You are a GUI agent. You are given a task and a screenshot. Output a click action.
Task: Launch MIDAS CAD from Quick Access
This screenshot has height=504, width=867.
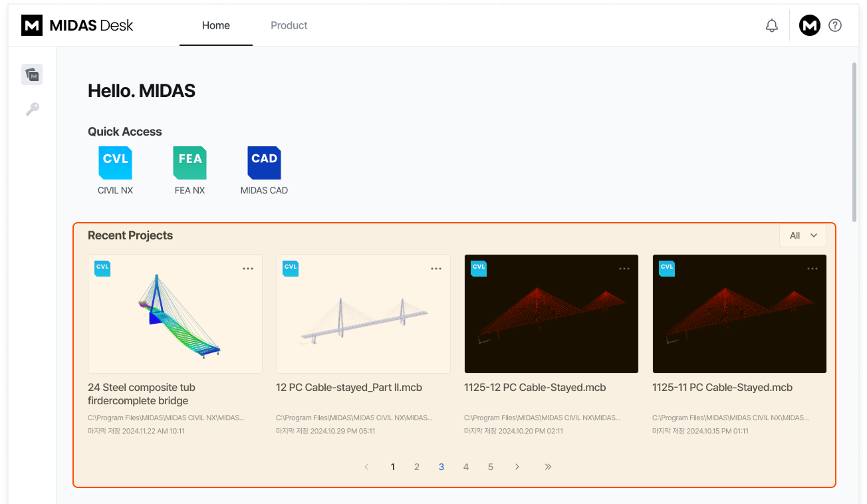pos(264,171)
